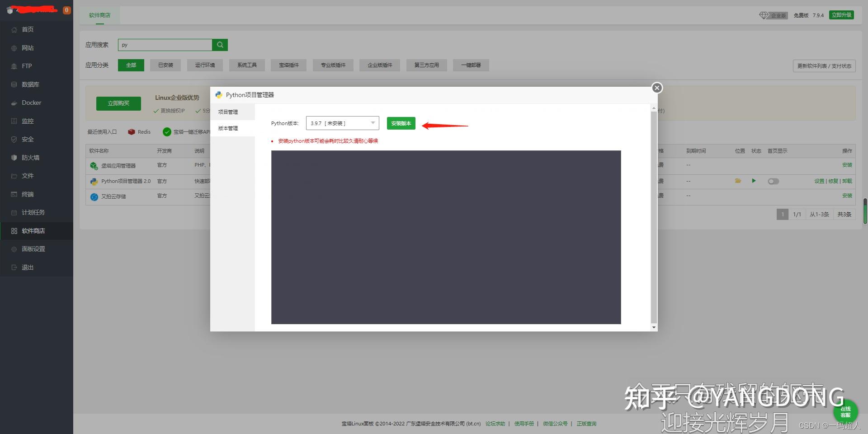
Task: Open the Python manager folder location icon
Action: pos(738,181)
